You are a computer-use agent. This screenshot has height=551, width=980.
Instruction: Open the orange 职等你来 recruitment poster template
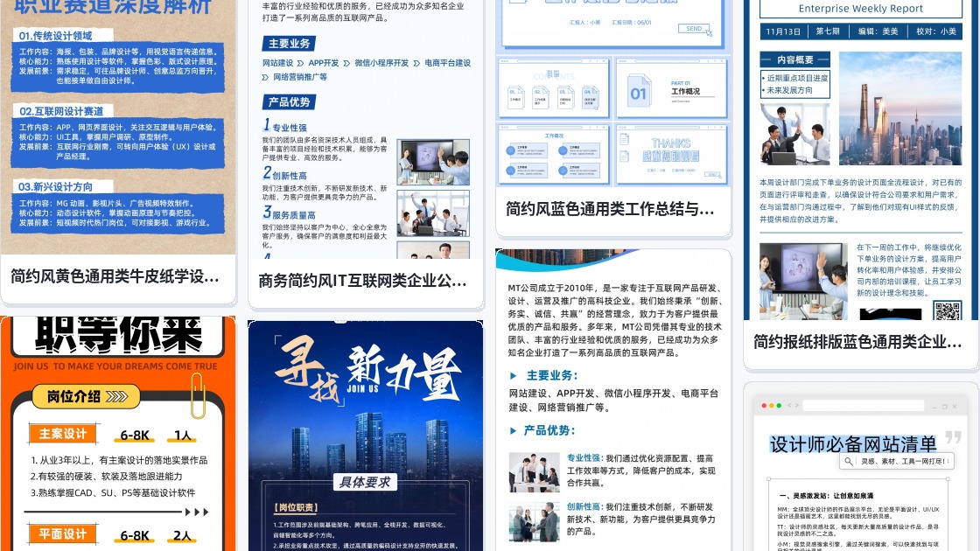[118, 434]
